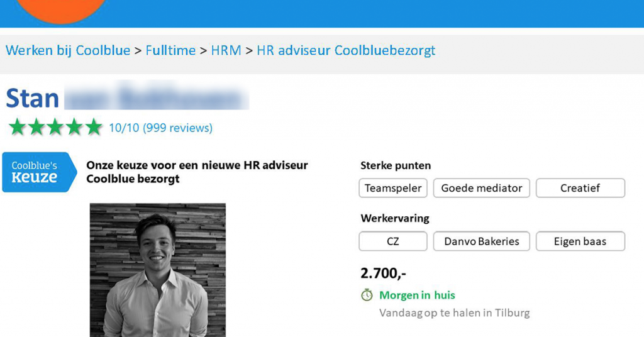644x337 pixels.
Task: Open the Werken bij Coolblue breadcrumb
Action: point(68,50)
